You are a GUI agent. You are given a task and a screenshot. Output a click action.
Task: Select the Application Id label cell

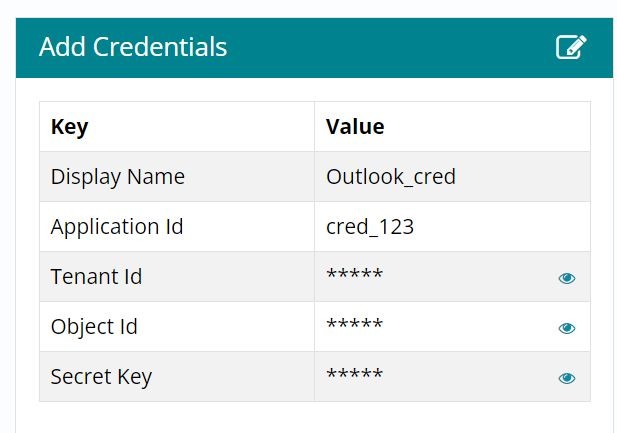coord(117,227)
